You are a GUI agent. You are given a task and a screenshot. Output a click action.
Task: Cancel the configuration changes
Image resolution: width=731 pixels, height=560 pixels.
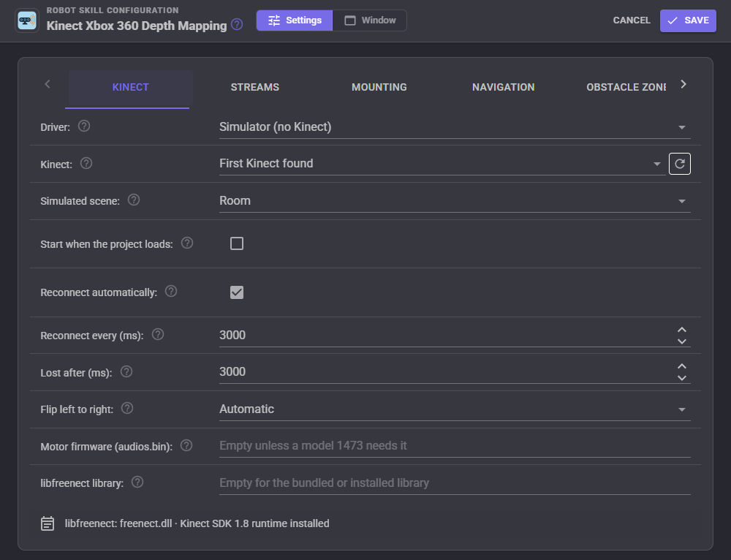632,20
